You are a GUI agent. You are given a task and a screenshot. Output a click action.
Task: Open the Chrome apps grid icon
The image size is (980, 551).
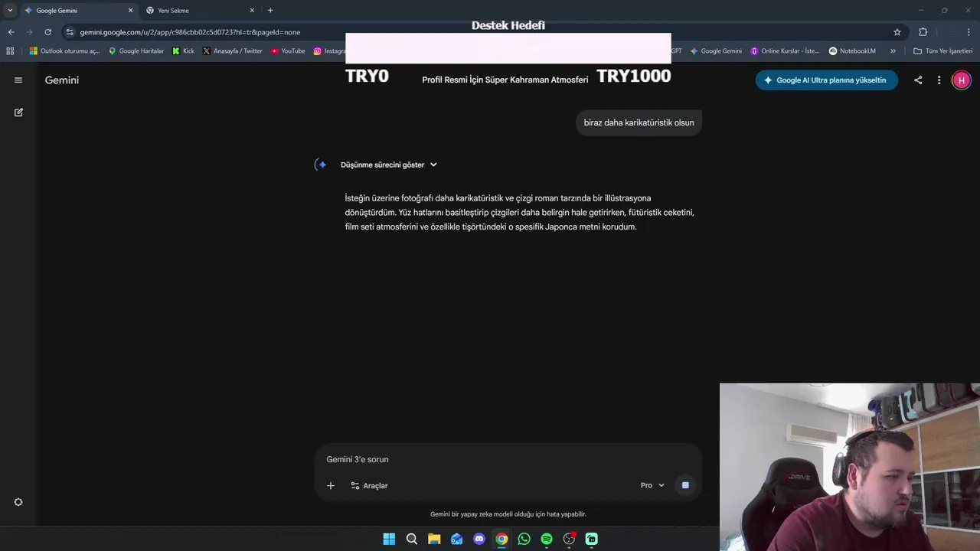[10, 51]
